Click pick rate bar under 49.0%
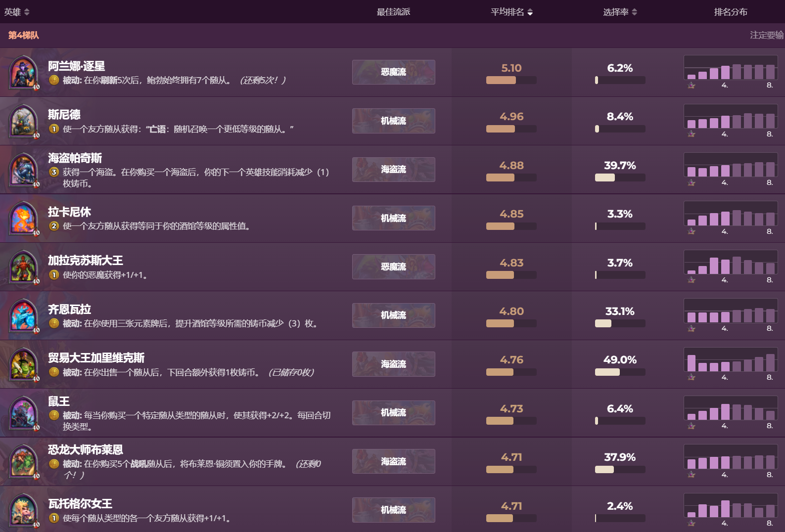Image resolution: width=785 pixels, height=532 pixels. 620,372
